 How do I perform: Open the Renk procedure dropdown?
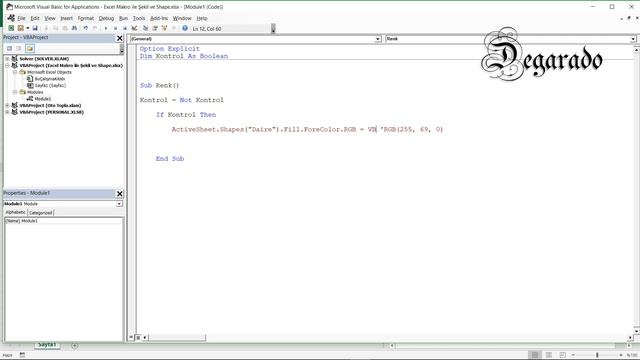coord(633,39)
